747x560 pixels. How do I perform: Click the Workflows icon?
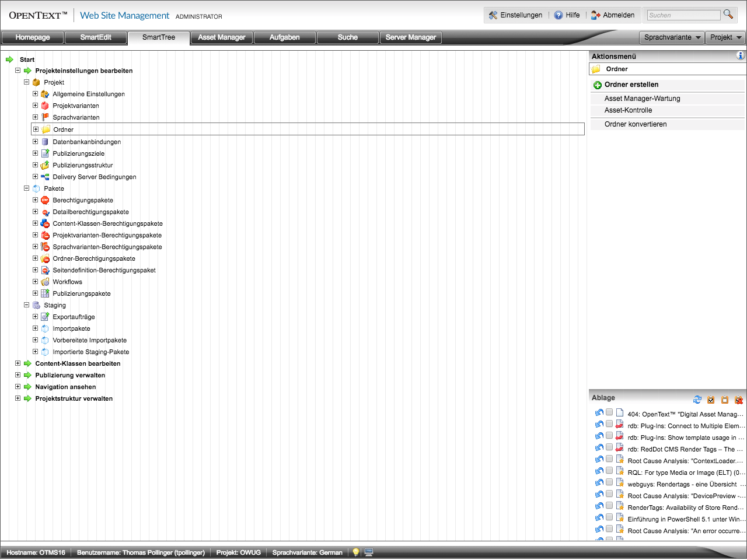pyautogui.click(x=45, y=282)
